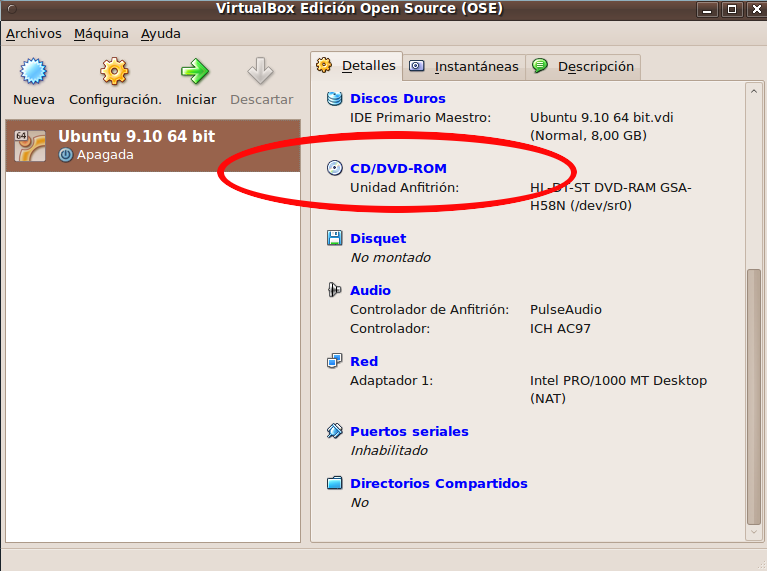Screen dimensions: 767x571
Task: Click the 'PulseAudio' host driver value
Action: click(x=565, y=309)
